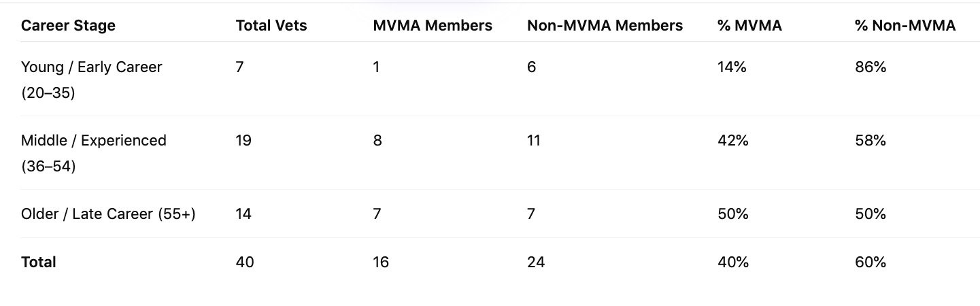Click the 14 Total Vets cell
The height and width of the screenshot is (306, 980).
click(243, 214)
